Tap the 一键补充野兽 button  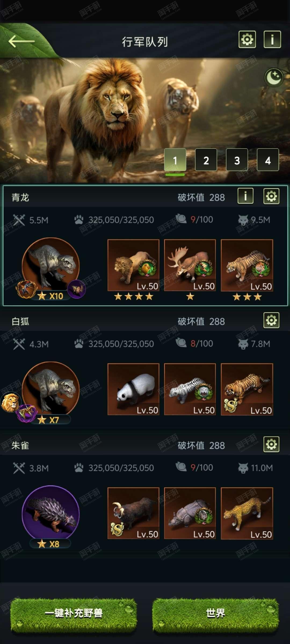click(x=74, y=613)
